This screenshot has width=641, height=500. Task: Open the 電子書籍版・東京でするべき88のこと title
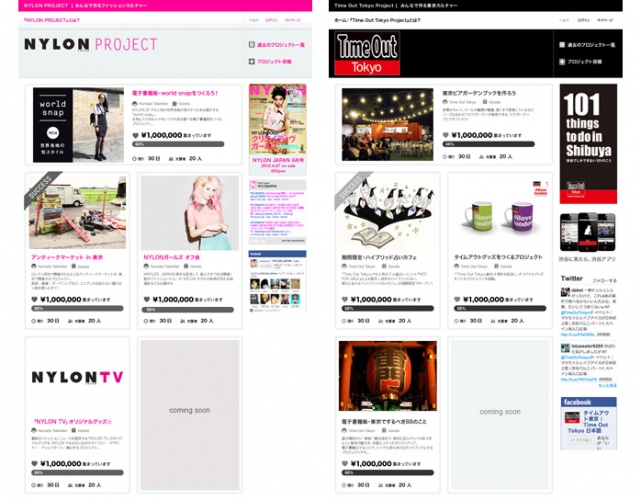tap(384, 422)
